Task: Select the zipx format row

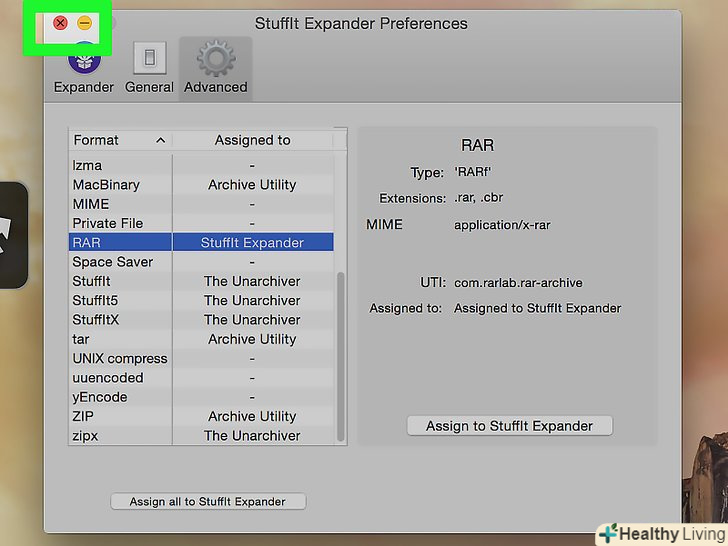Action: (201, 436)
